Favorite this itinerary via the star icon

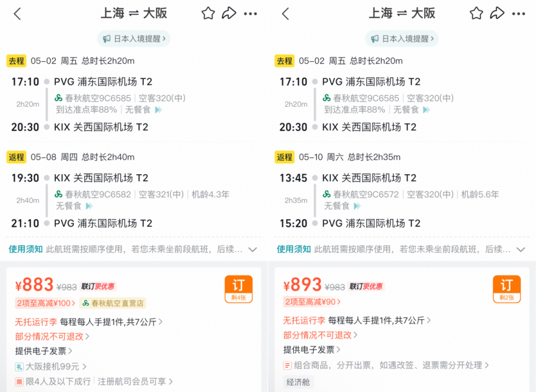208,13
